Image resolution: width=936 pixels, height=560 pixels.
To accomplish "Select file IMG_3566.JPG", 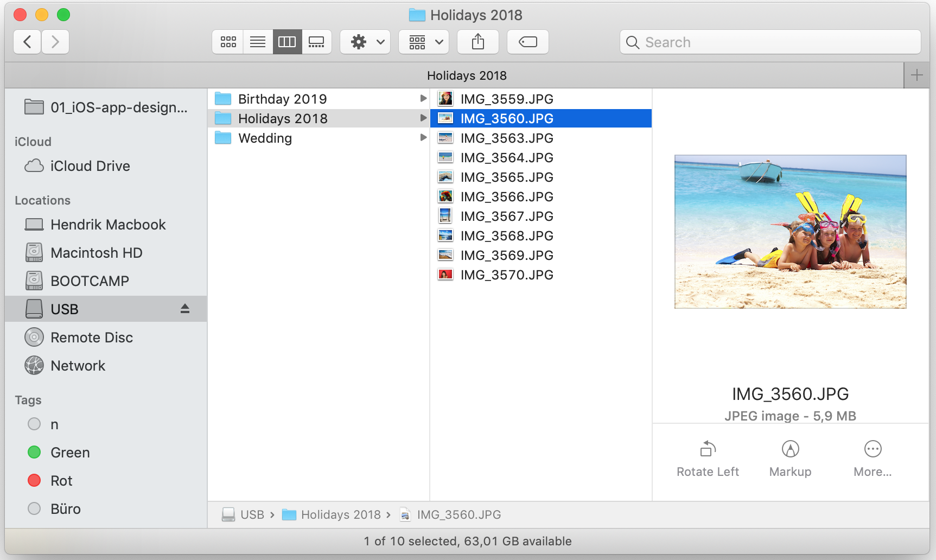I will (541, 196).
